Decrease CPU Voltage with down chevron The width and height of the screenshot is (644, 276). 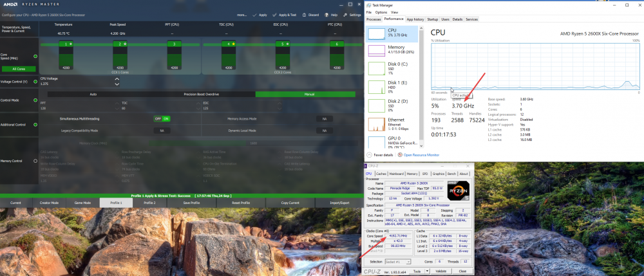[x=117, y=84]
